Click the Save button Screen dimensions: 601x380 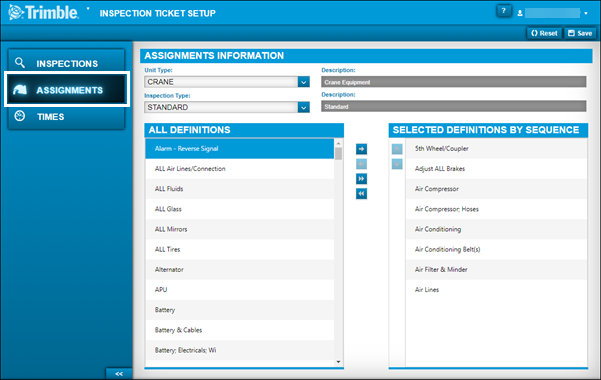click(x=580, y=33)
